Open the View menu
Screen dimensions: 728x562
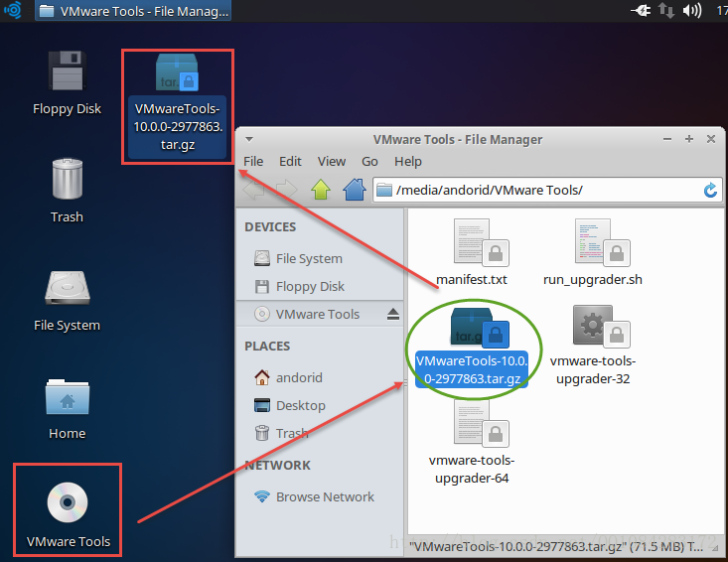pyautogui.click(x=332, y=162)
